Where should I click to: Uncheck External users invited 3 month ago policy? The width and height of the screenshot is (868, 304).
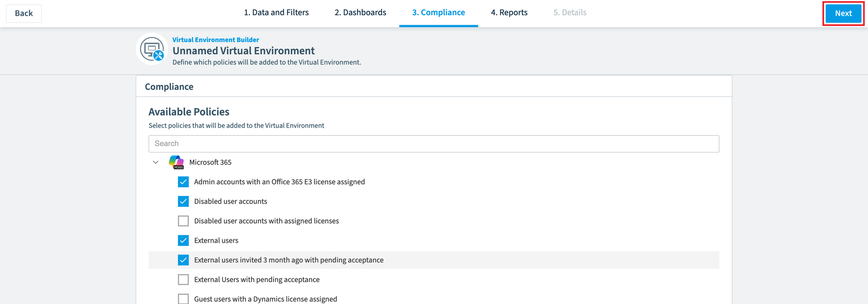coord(183,260)
